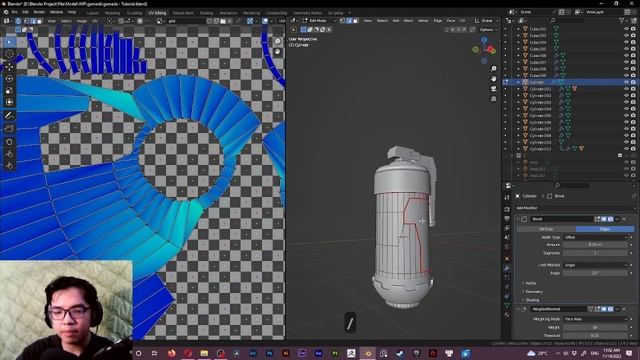Switch to the Modeling workspace tab

tap(112, 13)
